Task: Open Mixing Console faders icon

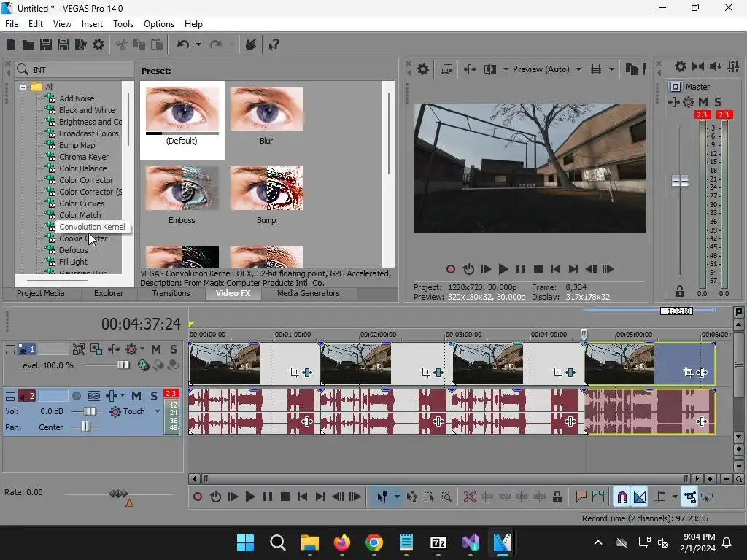Action: click(733, 66)
